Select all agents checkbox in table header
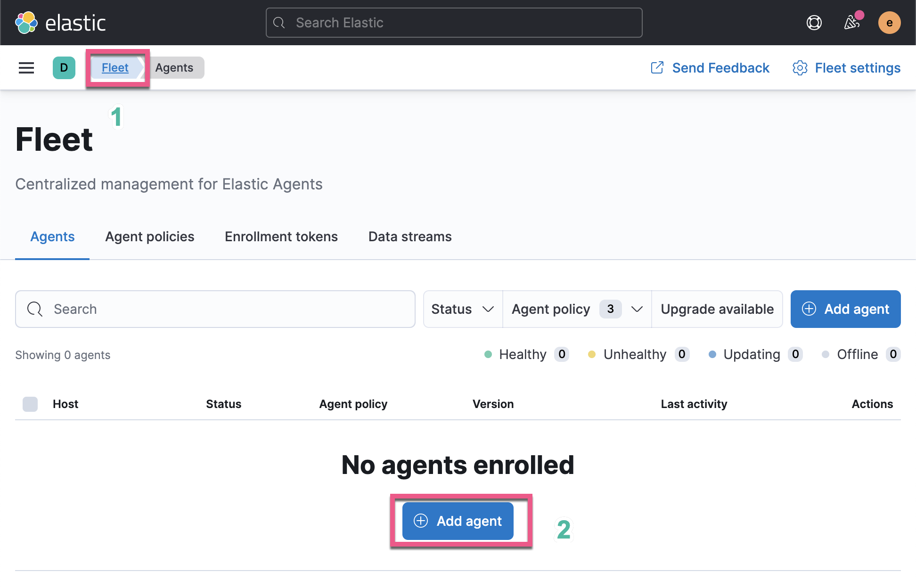 (30, 404)
